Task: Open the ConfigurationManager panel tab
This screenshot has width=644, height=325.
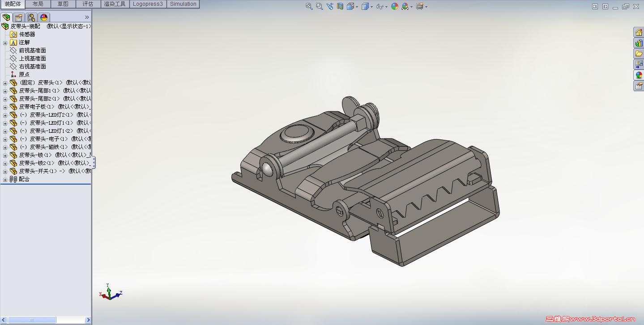Action: (x=31, y=17)
